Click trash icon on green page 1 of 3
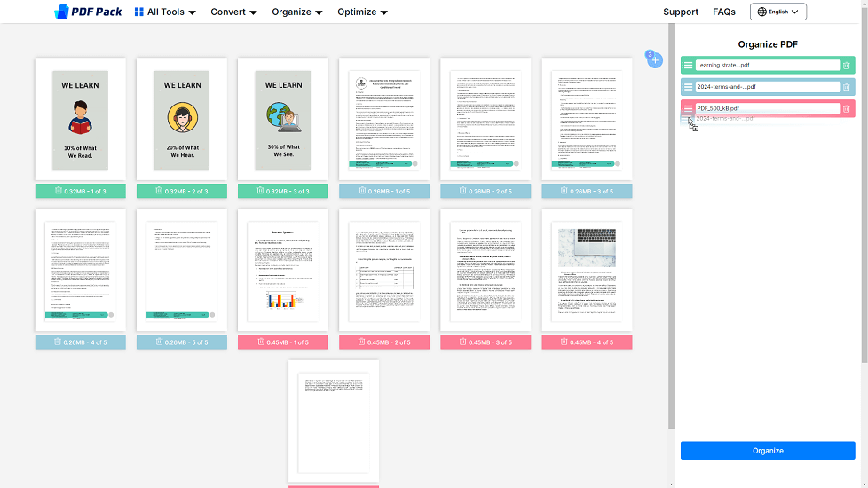The height and width of the screenshot is (488, 868). point(58,191)
